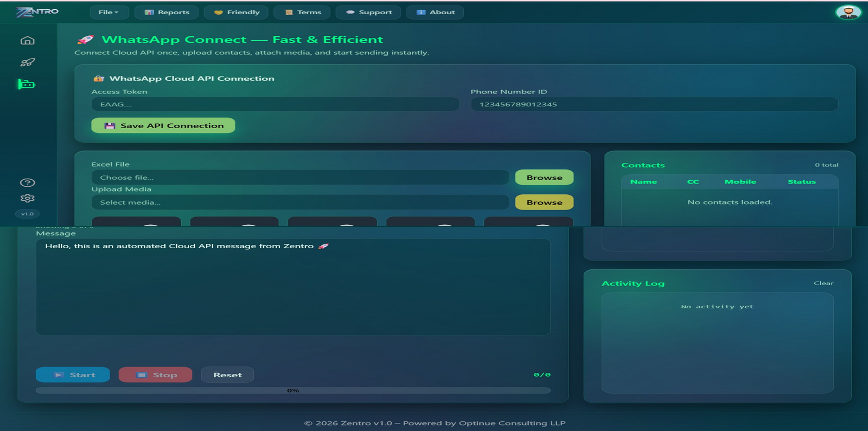Open the File dropdown menu
This screenshot has height=431, width=868.
pyautogui.click(x=108, y=12)
